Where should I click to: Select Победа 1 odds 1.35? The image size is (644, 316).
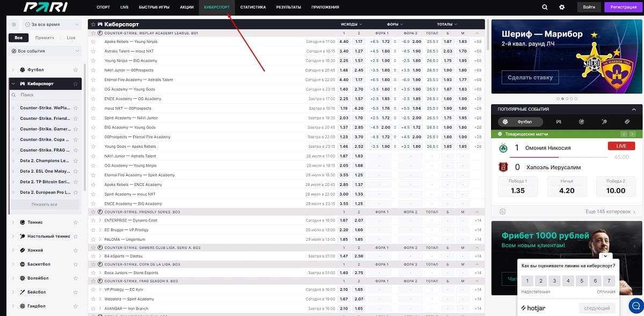point(518,187)
